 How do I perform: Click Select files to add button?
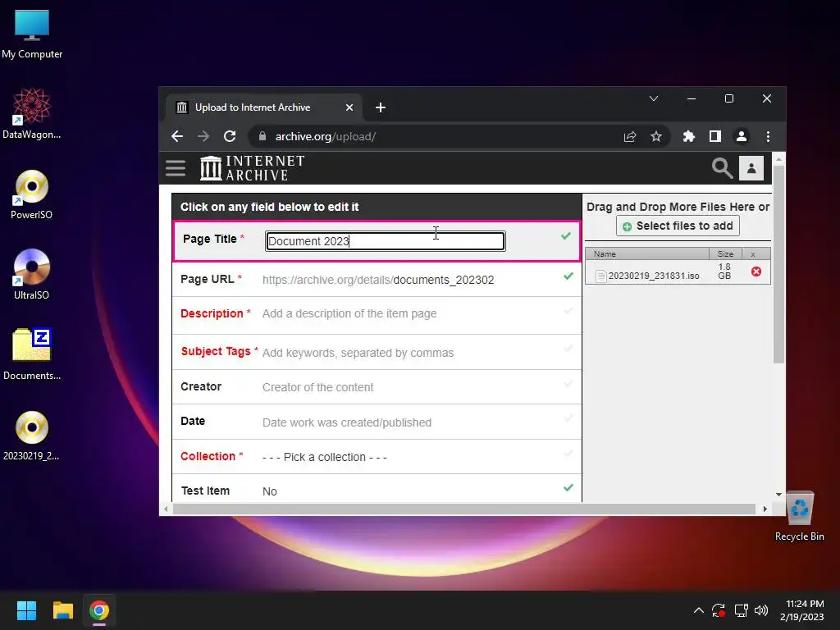[678, 226]
